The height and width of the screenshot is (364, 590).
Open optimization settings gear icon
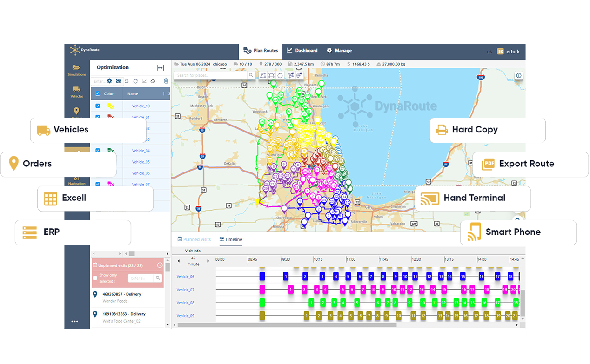110,81
